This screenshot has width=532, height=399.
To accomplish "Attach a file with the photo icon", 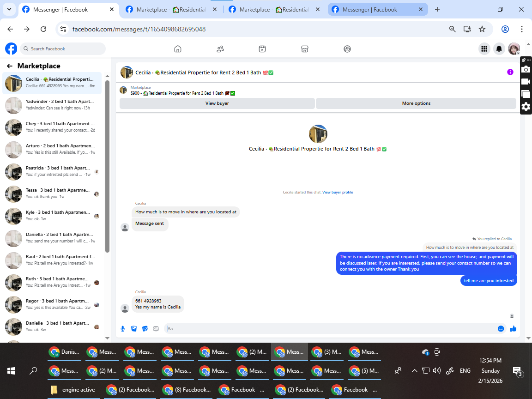I will (x=134, y=328).
